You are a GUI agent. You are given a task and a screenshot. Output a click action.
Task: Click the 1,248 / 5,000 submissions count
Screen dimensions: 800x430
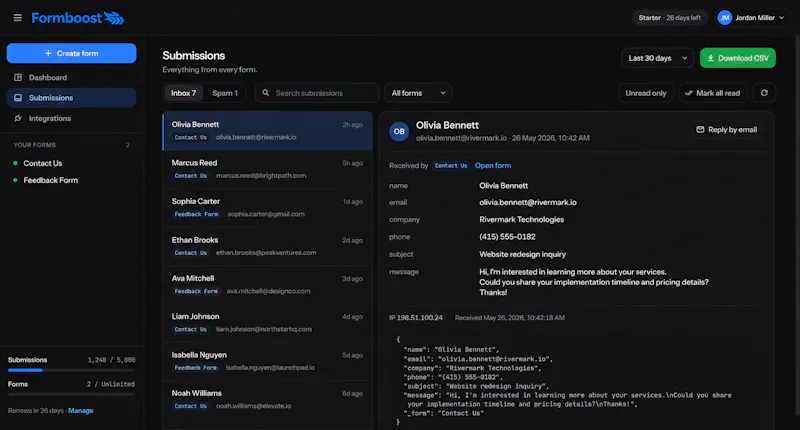pyautogui.click(x=111, y=360)
